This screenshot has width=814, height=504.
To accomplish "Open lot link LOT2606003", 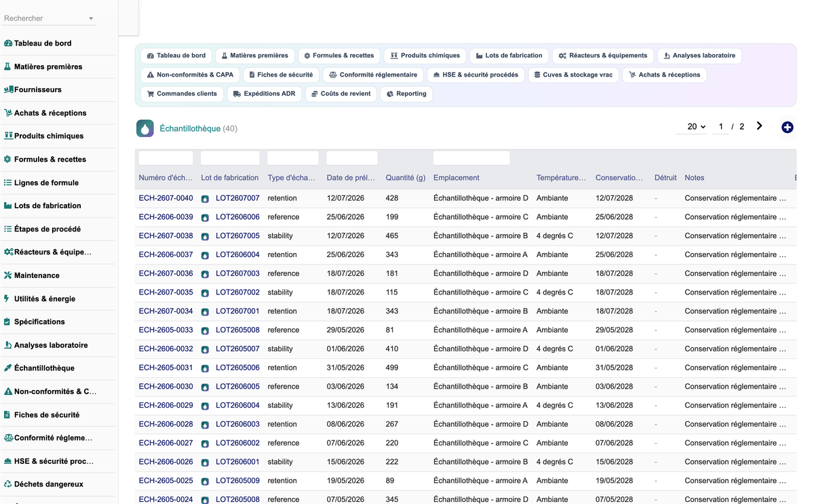I will [x=237, y=424].
